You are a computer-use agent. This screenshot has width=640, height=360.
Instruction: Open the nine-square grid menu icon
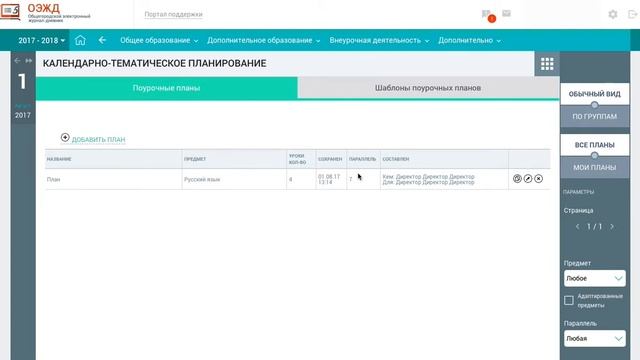tap(547, 64)
